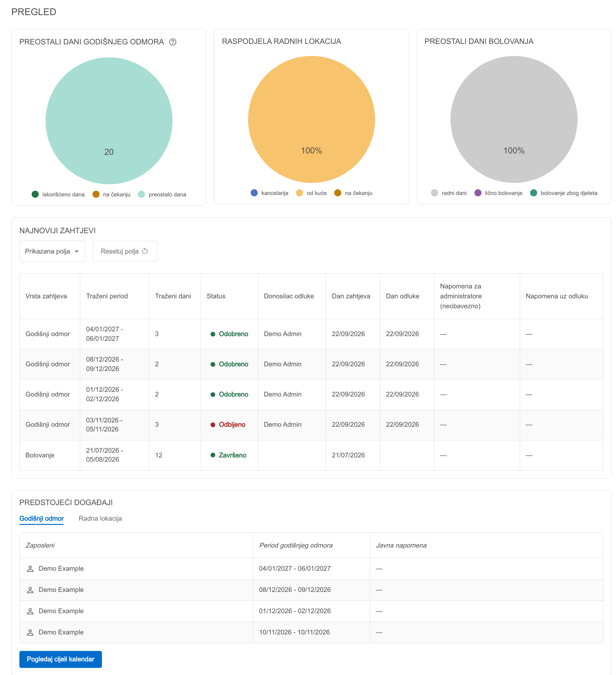Click the Traženi dani value 12
This screenshot has height=675, width=616.
point(159,455)
